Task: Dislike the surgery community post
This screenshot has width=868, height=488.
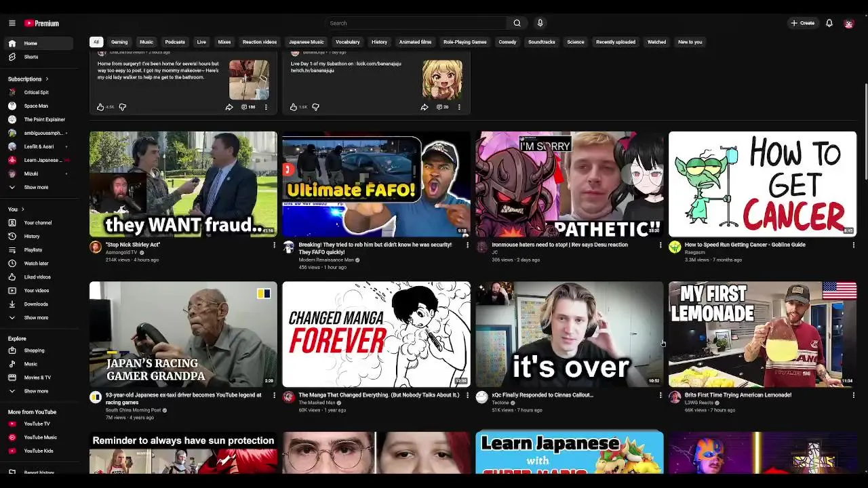Action: pos(123,106)
